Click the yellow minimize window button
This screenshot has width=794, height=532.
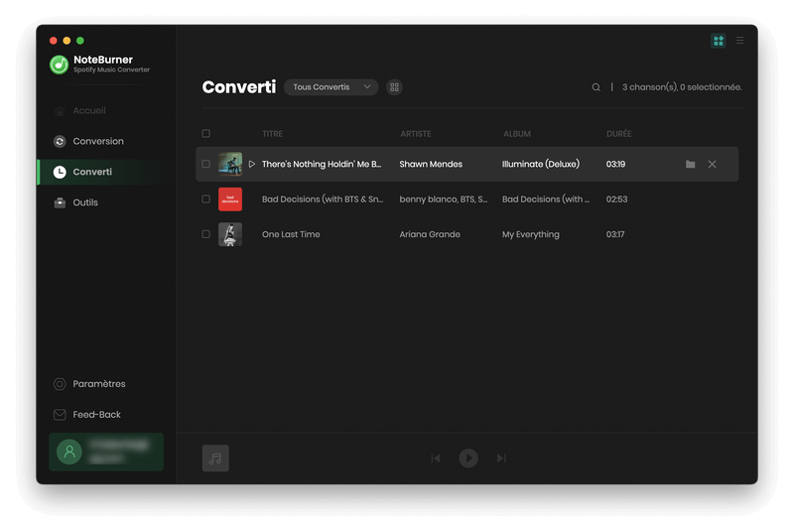pyautogui.click(x=66, y=41)
